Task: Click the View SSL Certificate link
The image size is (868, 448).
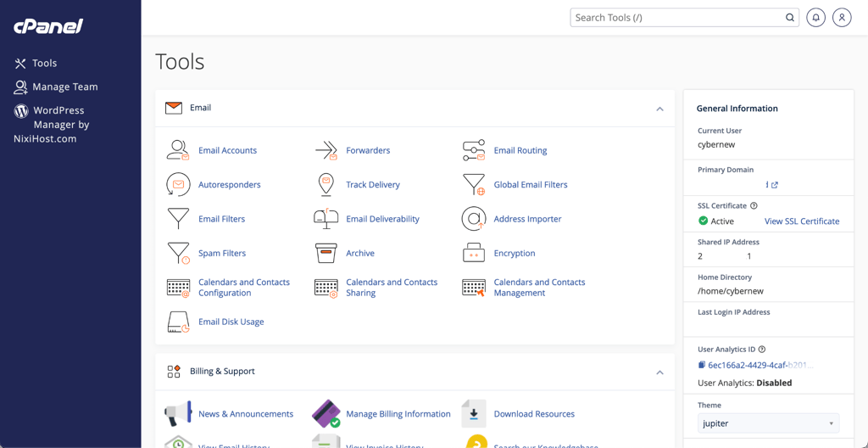Action: [802, 221]
